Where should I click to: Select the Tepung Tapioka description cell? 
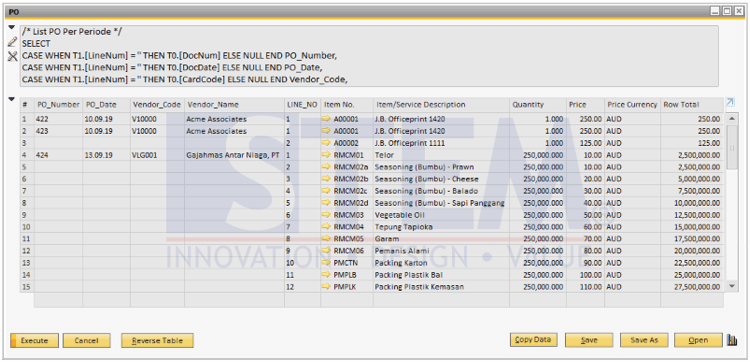441,227
